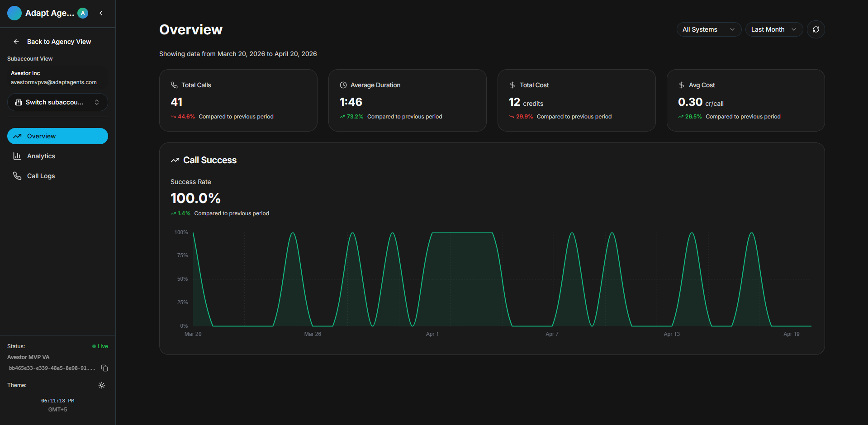Click the Average Duration clock icon
The image size is (868, 425).
[x=343, y=85]
